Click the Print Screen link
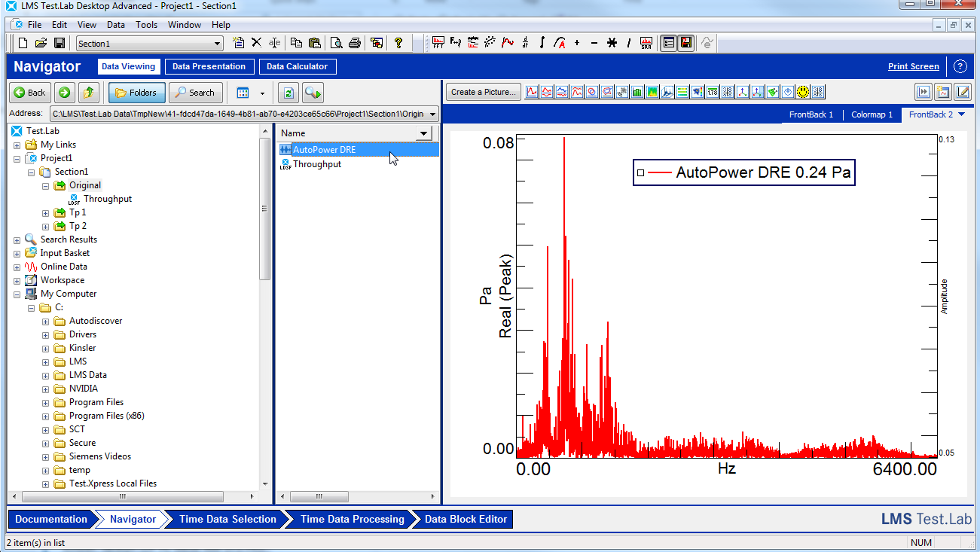Screen dimensions: 980x552 tap(913, 66)
